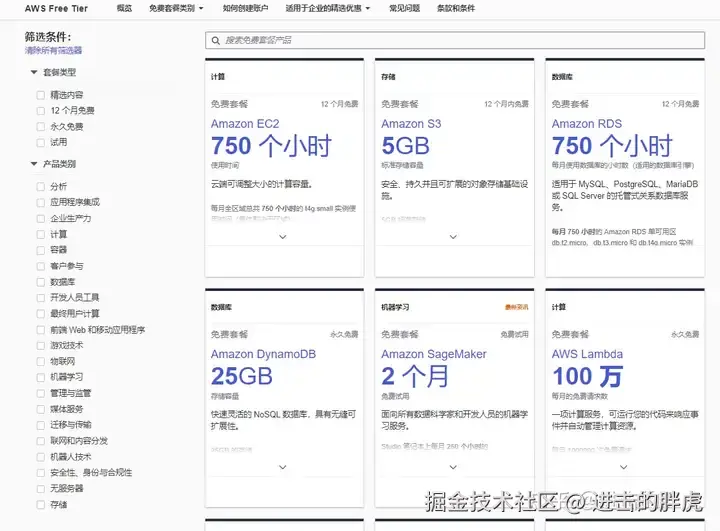Select 安全性、身份与合规性 checkbox
Image resolution: width=720 pixels, height=531 pixels.
[41, 473]
